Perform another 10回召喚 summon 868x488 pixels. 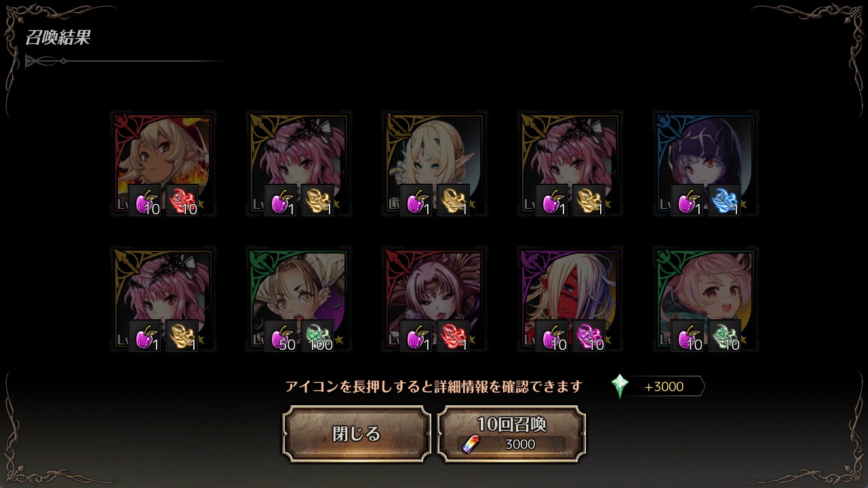point(511,434)
